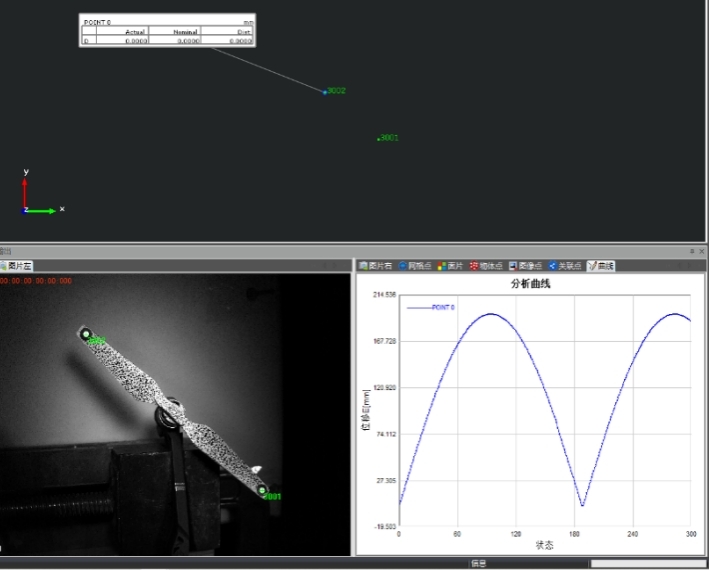Select point 3002 in the 3D view
Image resolution: width=710 pixels, height=570 pixels.
pyautogui.click(x=325, y=92)
